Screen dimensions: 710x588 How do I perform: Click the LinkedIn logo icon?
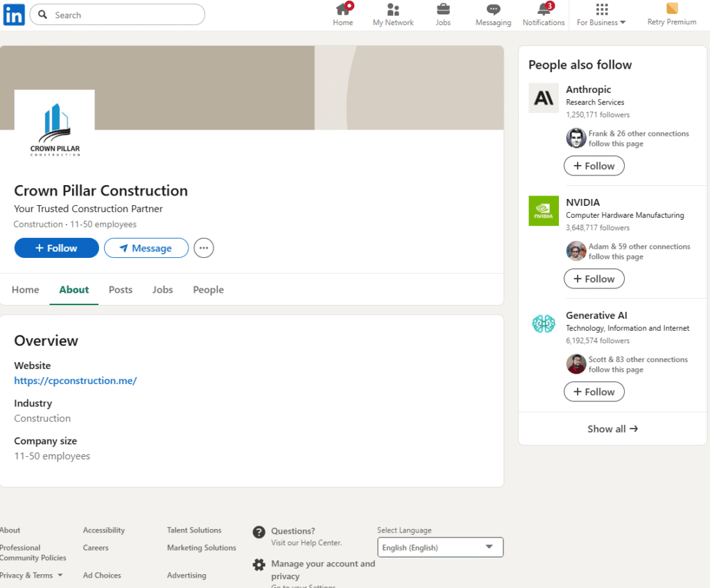pyautogui.click(x=14, y=15)
